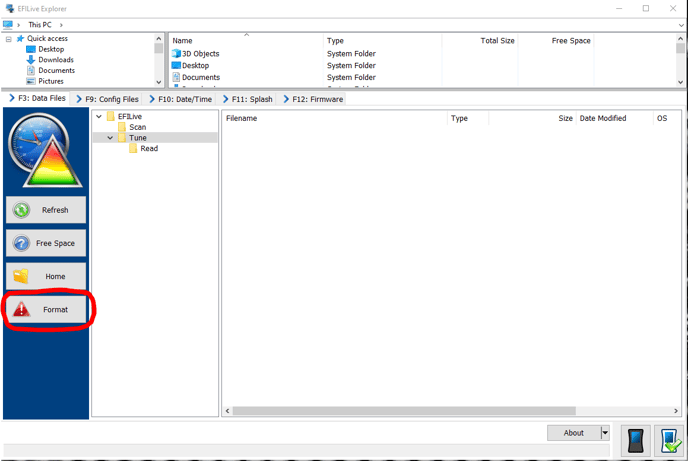688x461 pixels.
Task: Click the EFILive Explorer title icon
Action: (x=10, y=8)
